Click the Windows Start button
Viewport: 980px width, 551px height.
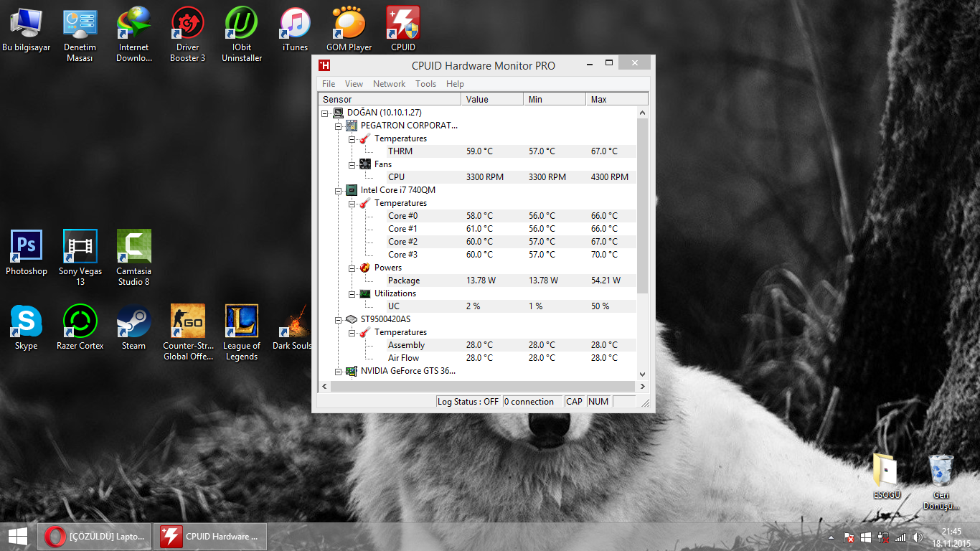[17, 536]
